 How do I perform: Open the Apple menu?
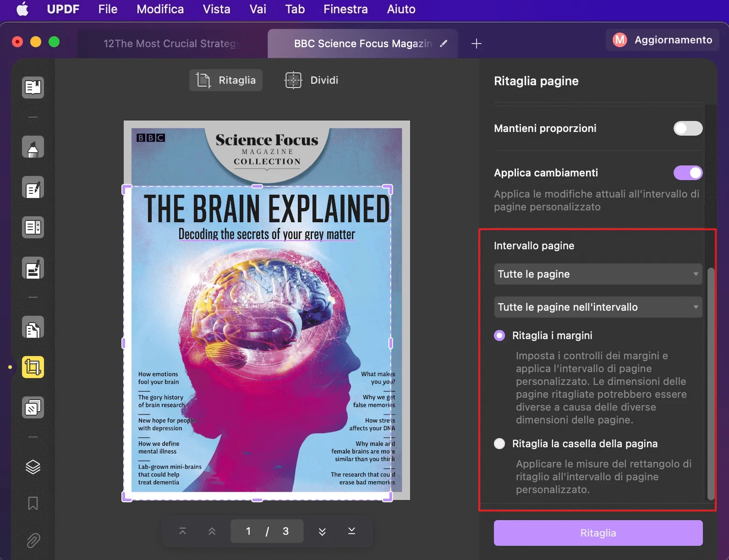click(x=22, y=9)
